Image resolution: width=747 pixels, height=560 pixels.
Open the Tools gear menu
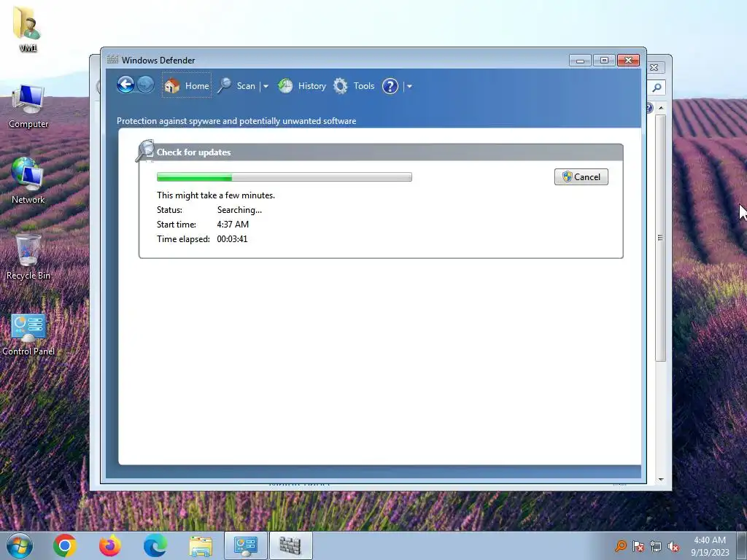pyautogui.click(x=354, y=86)
